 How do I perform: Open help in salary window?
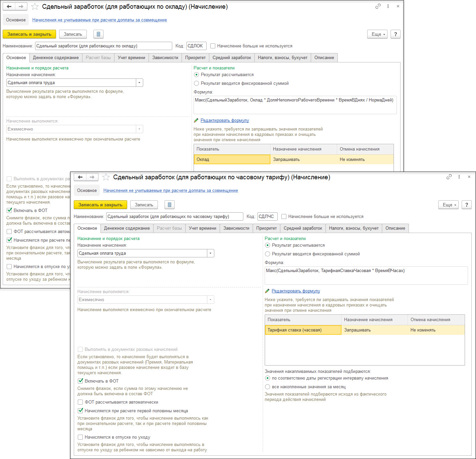396,34
